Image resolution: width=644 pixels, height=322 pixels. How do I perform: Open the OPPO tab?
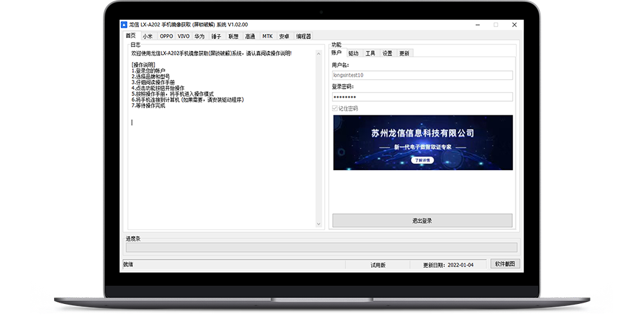(166, 37)
